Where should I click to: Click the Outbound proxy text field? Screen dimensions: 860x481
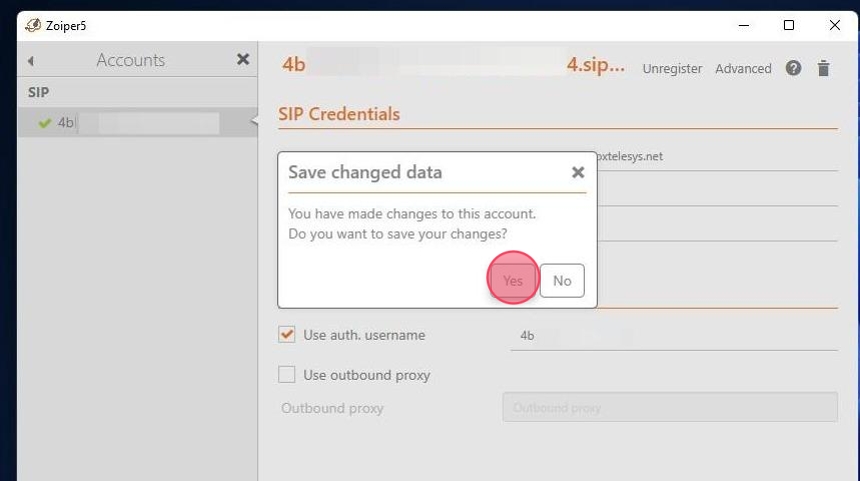pos(669,408)
